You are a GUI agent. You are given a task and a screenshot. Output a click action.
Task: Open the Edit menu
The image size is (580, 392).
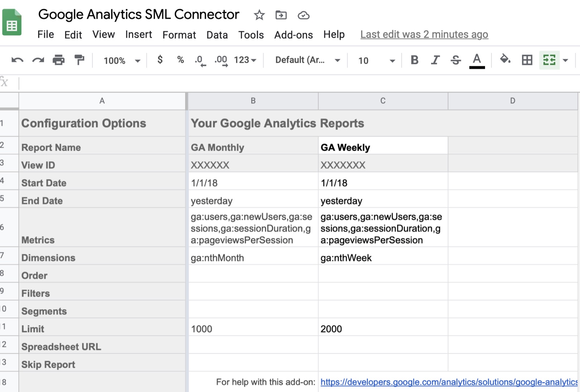73,35
